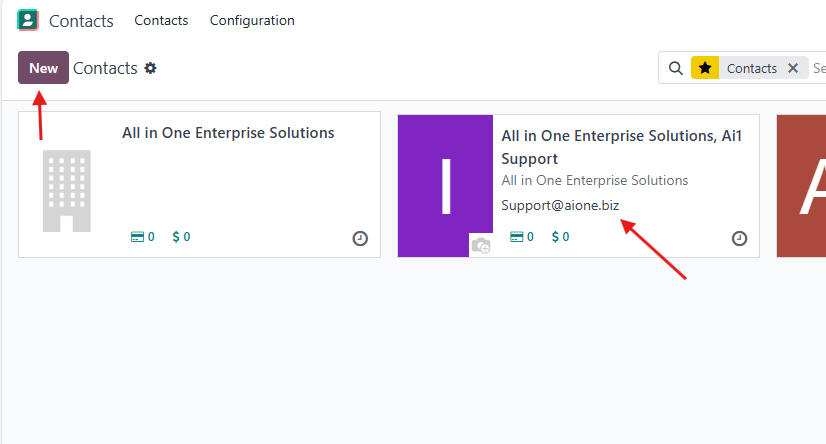Click the dollar sign icon on Ai1 Support card
Screen dimensions: 826x444
coord(555,237)
